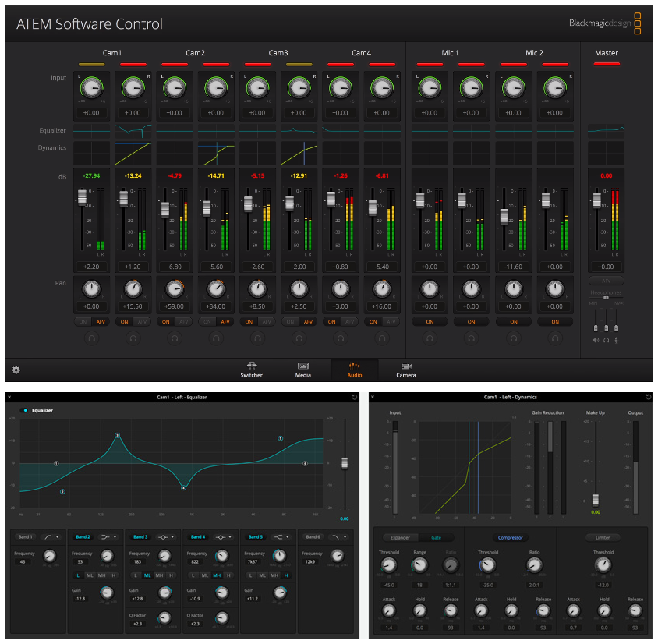Toggle the Band 6 button

coord(313,537)
